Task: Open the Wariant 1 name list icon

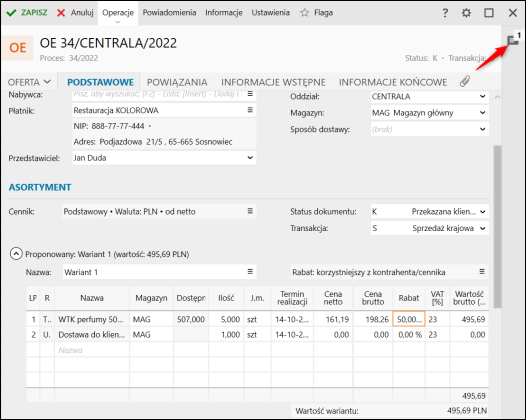Action: tap(250, 272)
